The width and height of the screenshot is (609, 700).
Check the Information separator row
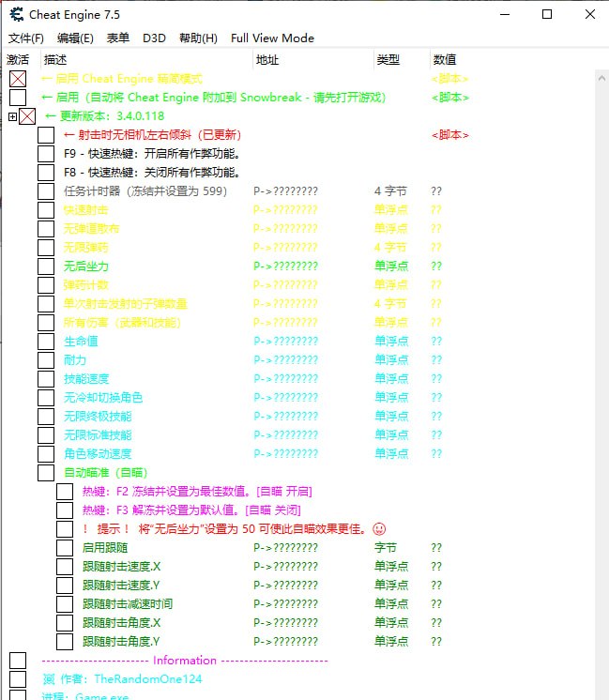tap(18, 661)
